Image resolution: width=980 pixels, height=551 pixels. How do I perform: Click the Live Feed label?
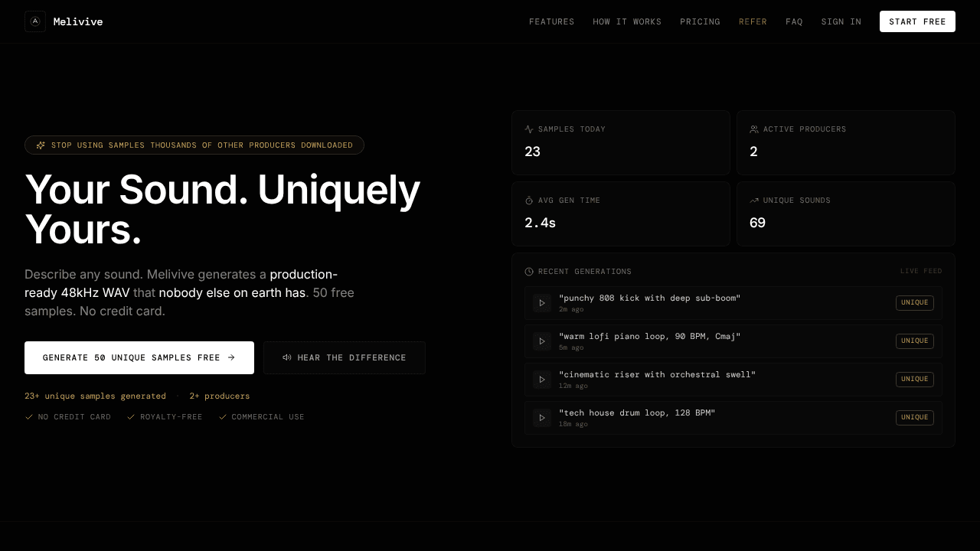click(921, 272)
